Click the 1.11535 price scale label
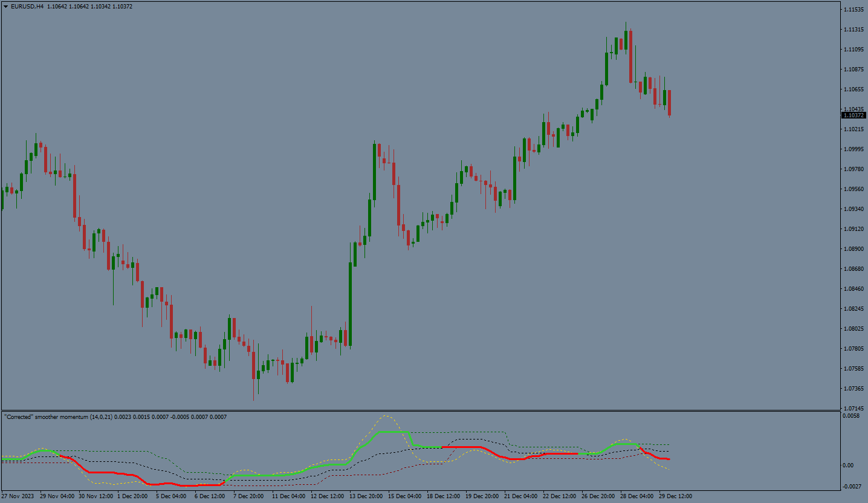The width and height of the screenshot is (868, 503). click(855, 10)
